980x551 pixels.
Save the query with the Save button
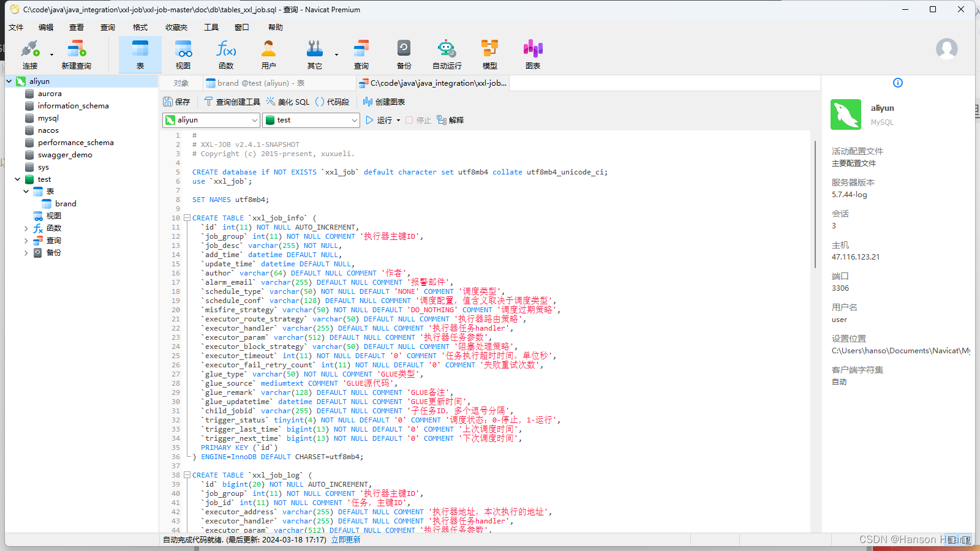177,102
